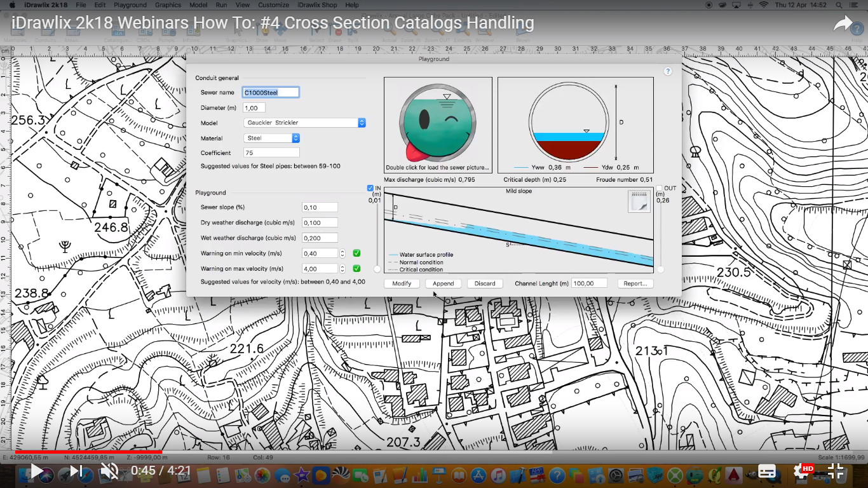
Task: Play the video
Action: click(x=37, y=471)
